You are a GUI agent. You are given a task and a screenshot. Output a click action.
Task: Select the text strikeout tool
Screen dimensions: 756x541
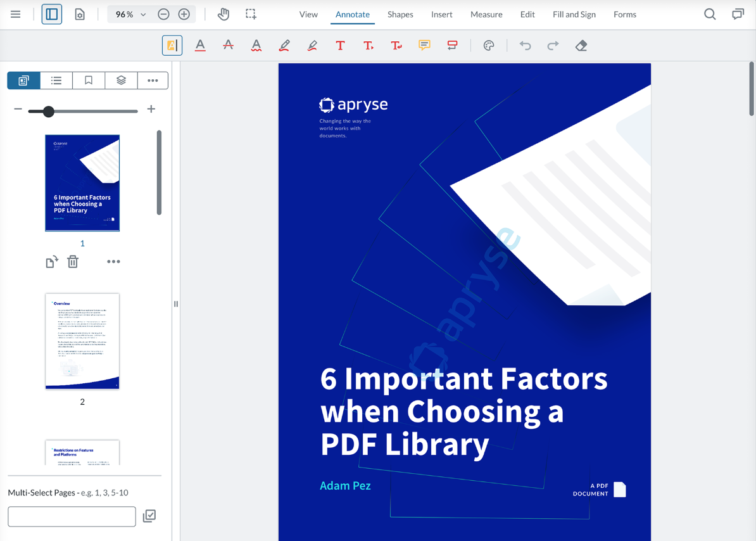click(228, 46)
